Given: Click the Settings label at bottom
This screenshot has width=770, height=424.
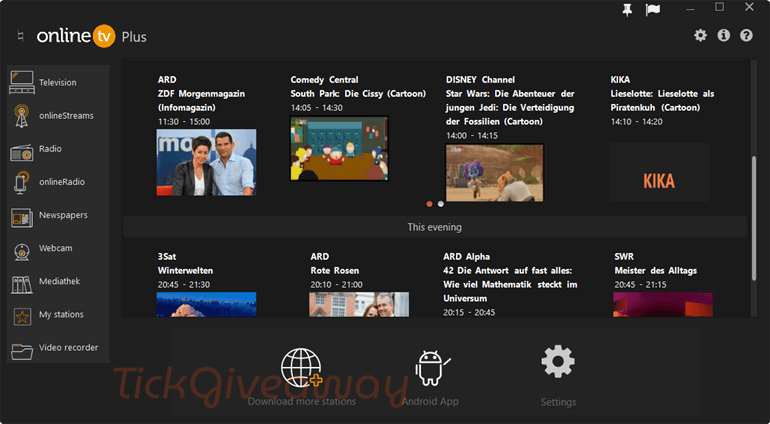Looking at the screenshot, I should [x=558, y=402].
